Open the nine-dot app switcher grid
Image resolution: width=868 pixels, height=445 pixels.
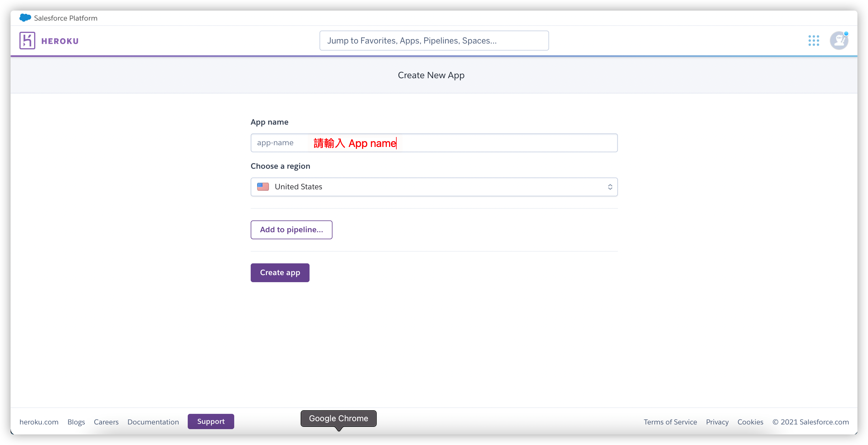[x=813, y=41]
